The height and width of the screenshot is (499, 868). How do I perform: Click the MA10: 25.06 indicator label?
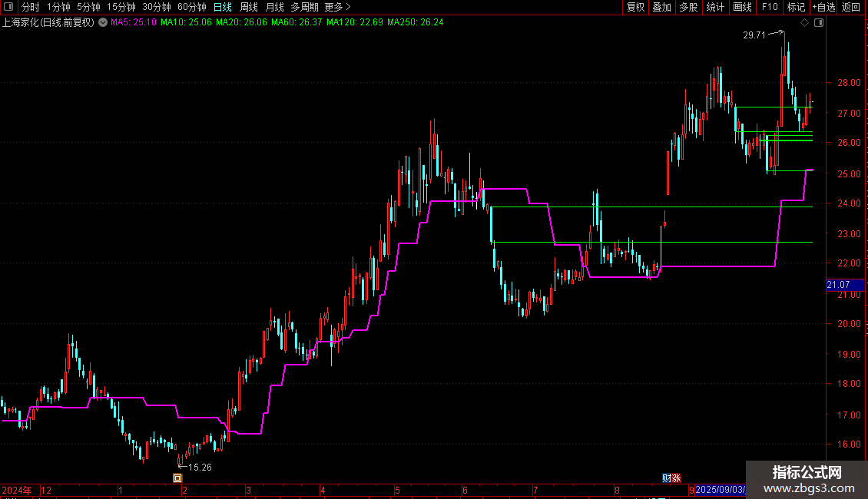tap(186, 22)
